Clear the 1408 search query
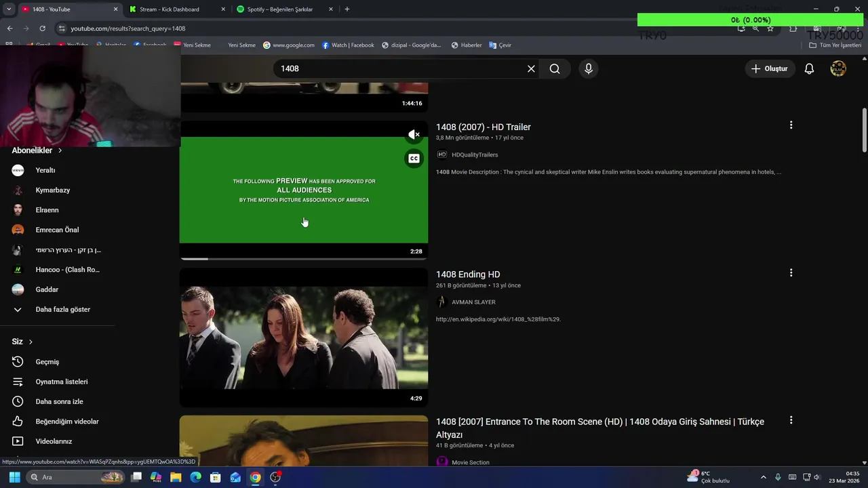 pyautogui.click(x=531, y=68)
